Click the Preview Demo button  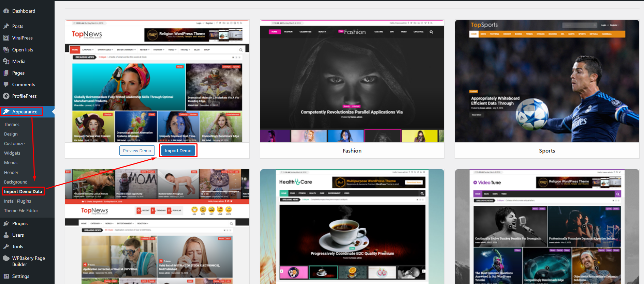pyautogui.click(x=137, y=151)
